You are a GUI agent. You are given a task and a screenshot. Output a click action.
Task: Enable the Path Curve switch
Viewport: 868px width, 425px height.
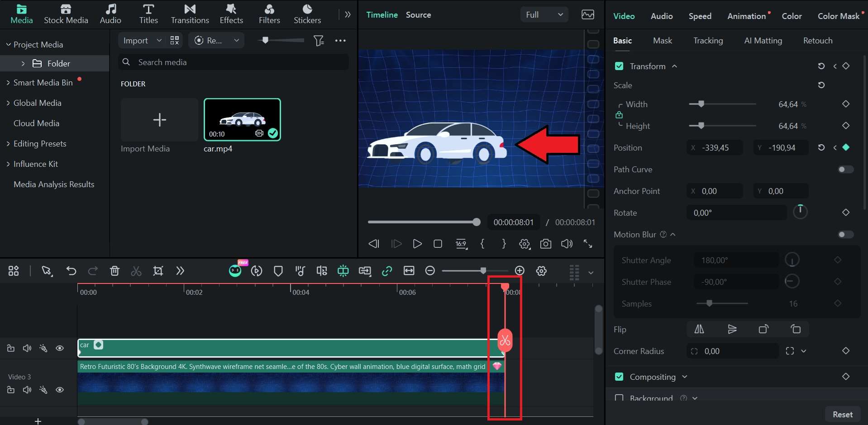coord(845,170)
